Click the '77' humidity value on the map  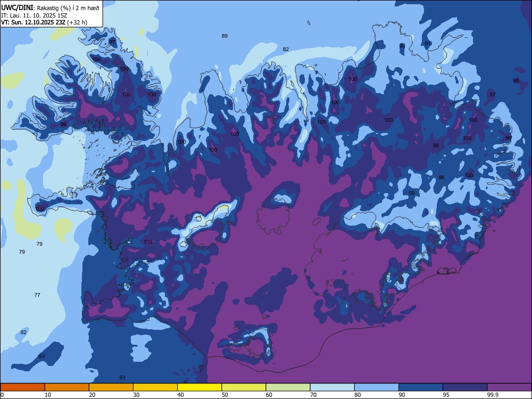coord(37,295)
